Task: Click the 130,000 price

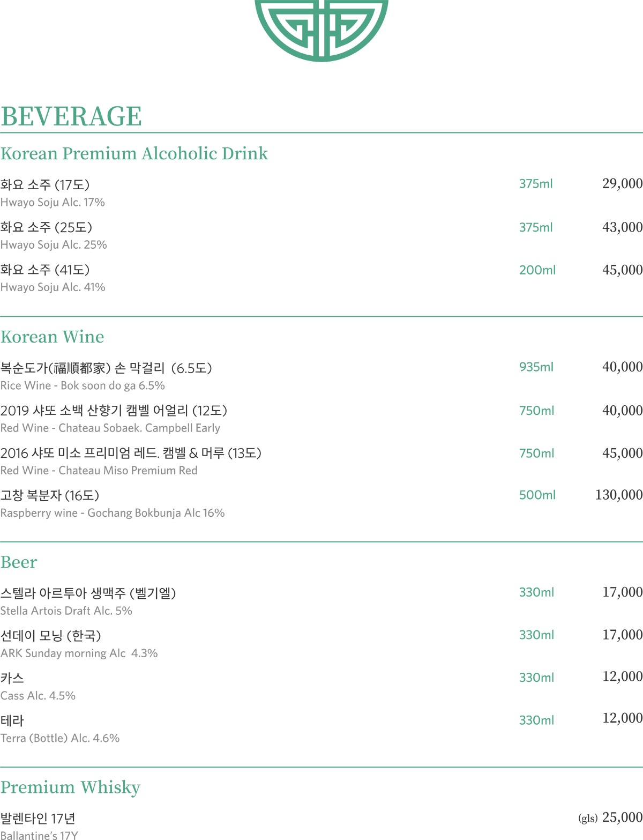Action: click(618, 495)
